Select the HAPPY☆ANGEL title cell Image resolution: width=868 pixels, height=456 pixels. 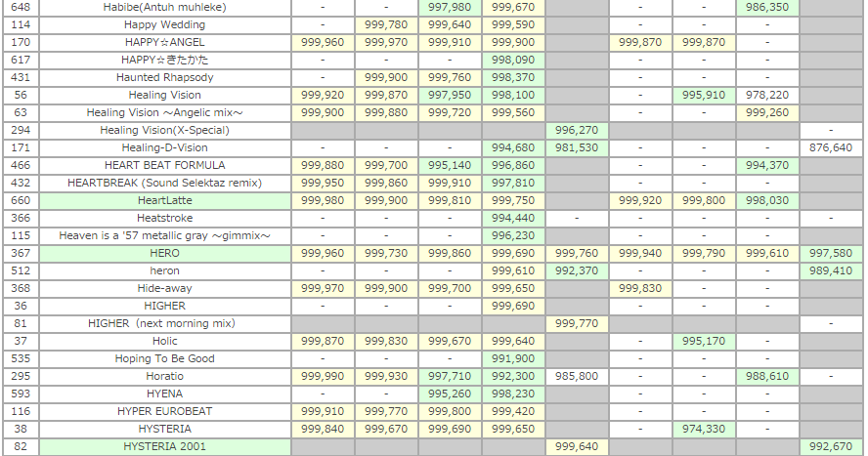(165, 43)
